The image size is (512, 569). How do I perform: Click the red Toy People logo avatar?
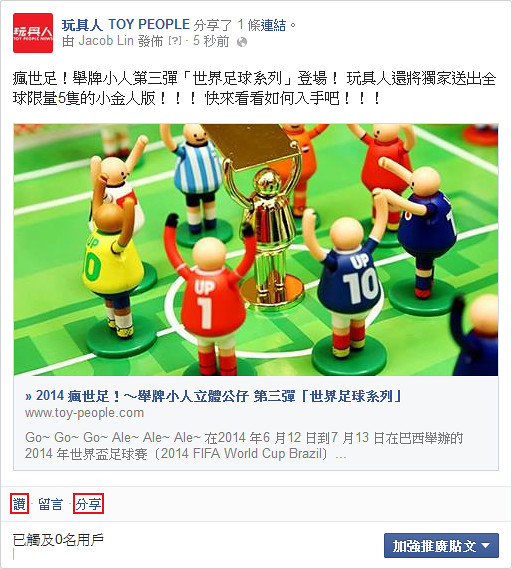click(x=33, y=33)
